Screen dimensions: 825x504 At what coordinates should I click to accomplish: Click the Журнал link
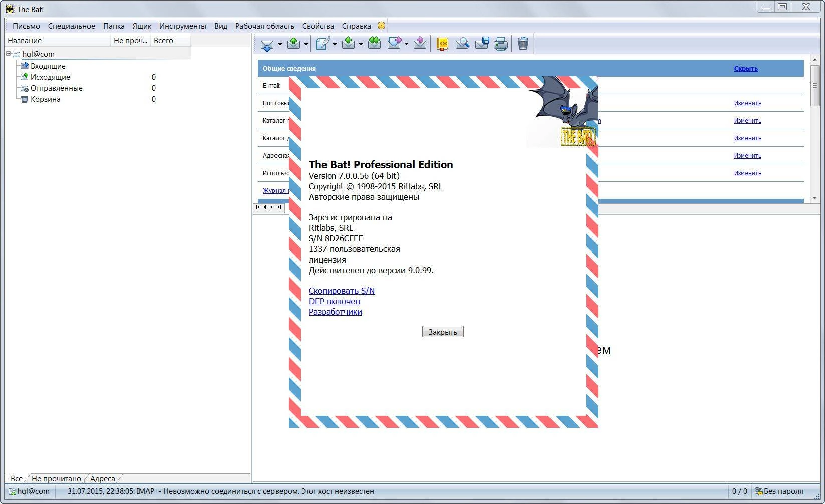(x=275, y=190)
